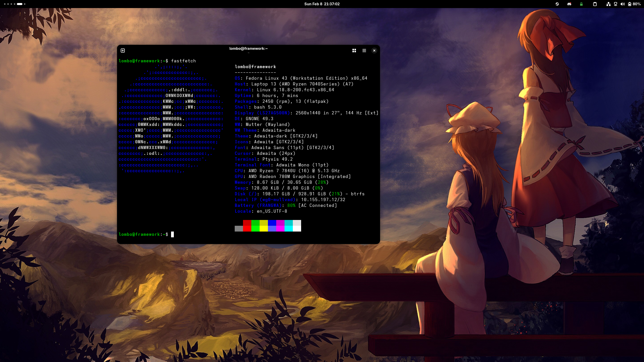Click the green VPN lock indicator
644x362 pixels.
(x=581, y=4)
